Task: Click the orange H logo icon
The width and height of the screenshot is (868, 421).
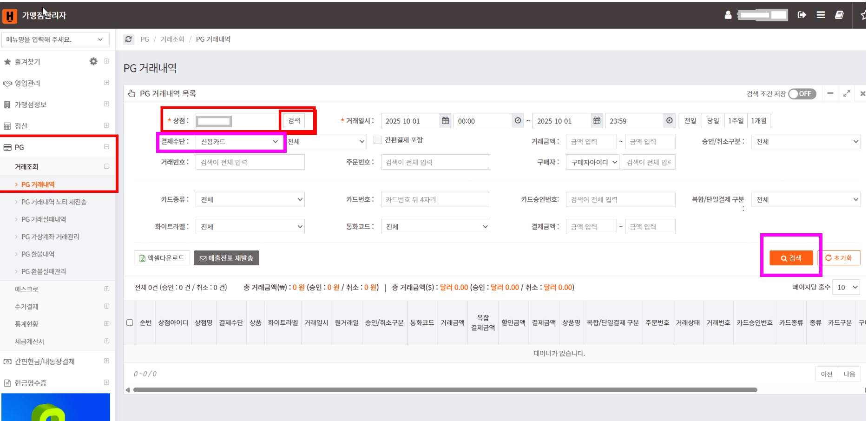Action: pyautogui.click(x=9, y=16)
